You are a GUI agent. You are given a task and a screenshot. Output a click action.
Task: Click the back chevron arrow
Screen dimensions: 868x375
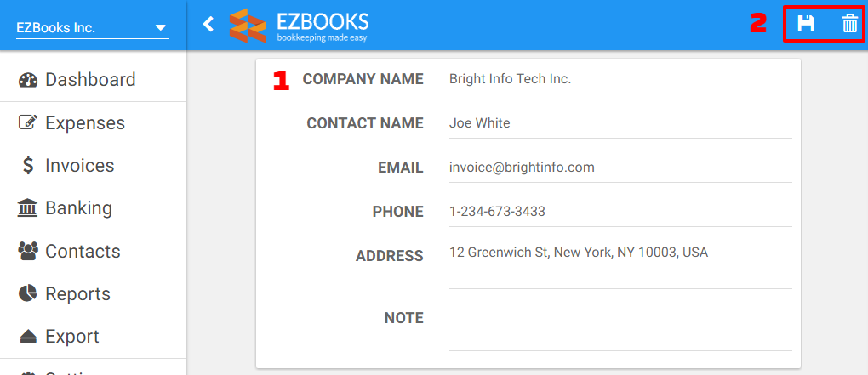[208, 24]
